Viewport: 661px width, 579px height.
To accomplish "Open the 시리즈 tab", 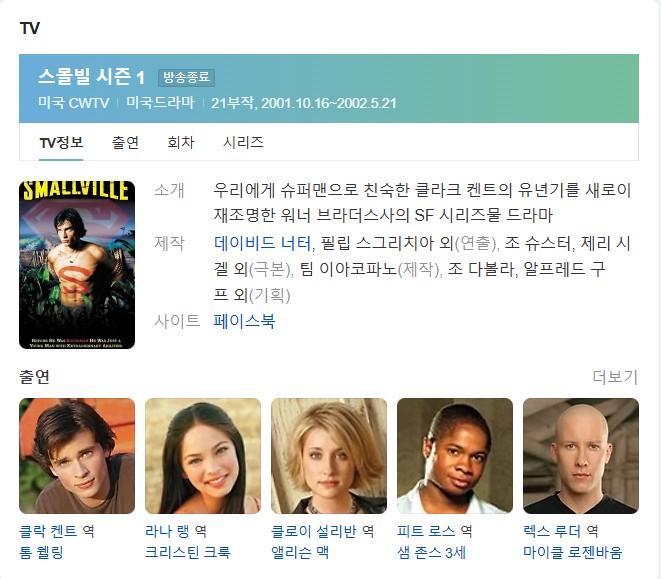I will click(243, 143).
